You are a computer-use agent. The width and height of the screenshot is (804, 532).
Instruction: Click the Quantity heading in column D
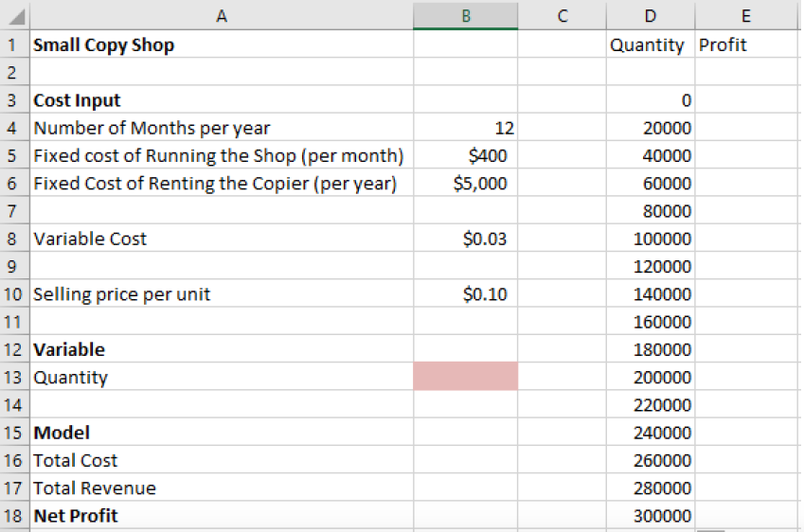[648, 44]
